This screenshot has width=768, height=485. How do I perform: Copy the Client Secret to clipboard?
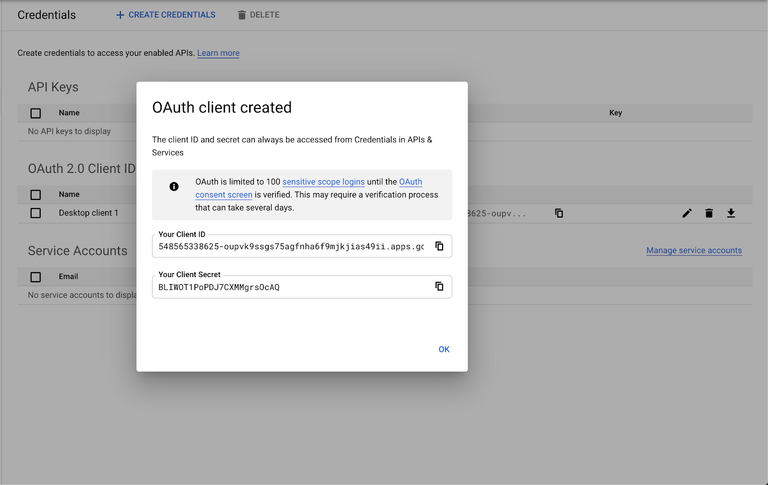439,287
